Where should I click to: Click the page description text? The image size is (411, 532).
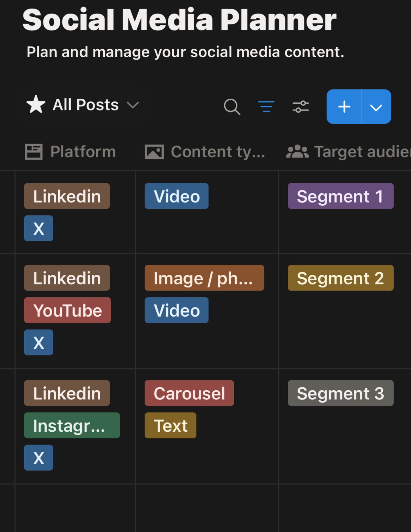click(185, 52)
